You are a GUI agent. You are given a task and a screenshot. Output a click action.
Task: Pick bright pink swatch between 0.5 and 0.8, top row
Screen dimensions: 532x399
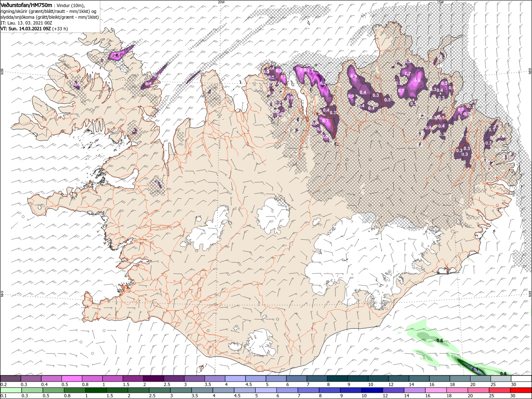72,378
